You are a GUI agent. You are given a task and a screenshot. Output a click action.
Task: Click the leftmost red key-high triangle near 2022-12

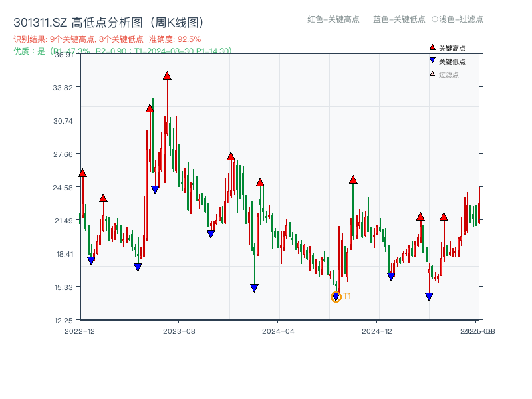tap(82, 172)
